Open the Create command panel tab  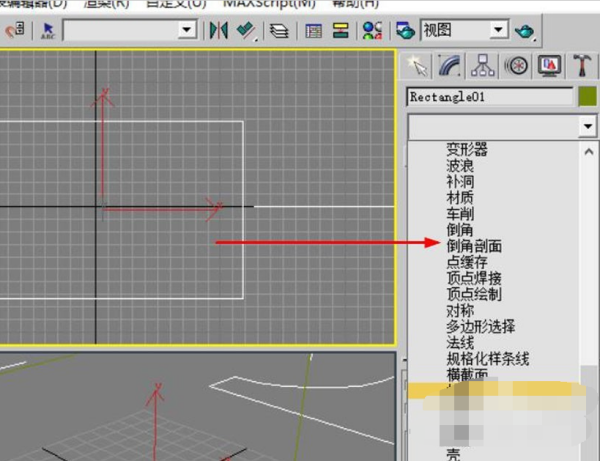point(419,66)
